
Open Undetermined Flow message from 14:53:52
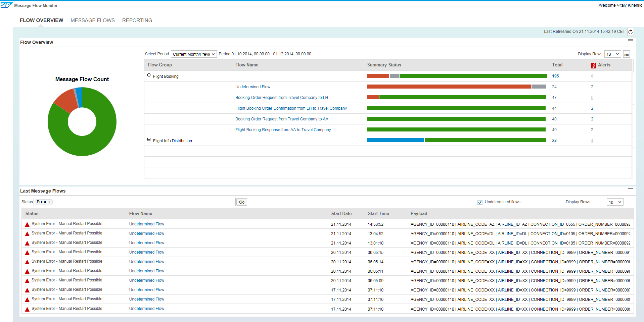coord(146,224)
